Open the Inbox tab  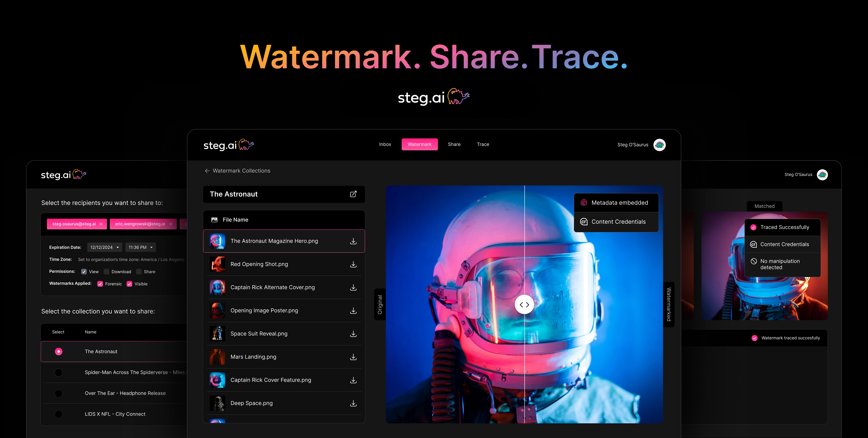[385, 144]
